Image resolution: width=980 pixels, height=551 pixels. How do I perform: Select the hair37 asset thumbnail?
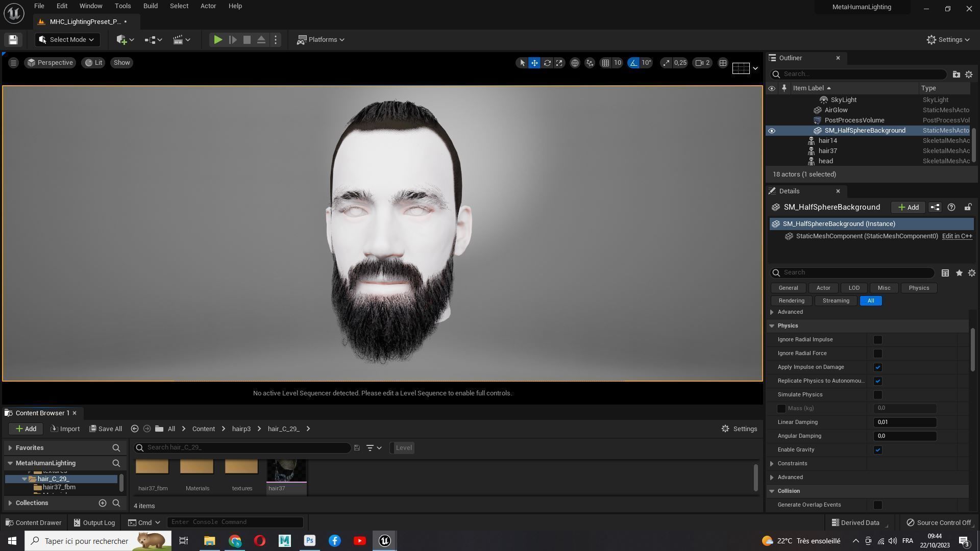pyautogui.click(x=286, y=470)
